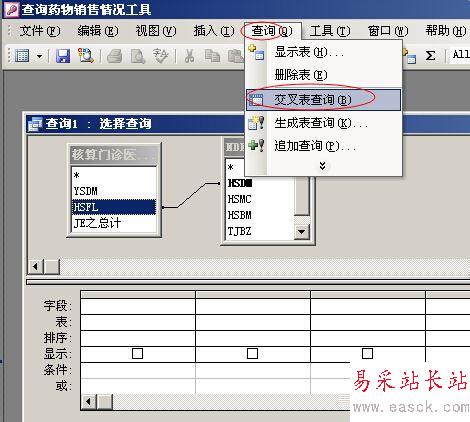This screenshot has width=470, height=422.
Task: Click field list scroll down arrow
Action: click(302, 232)
